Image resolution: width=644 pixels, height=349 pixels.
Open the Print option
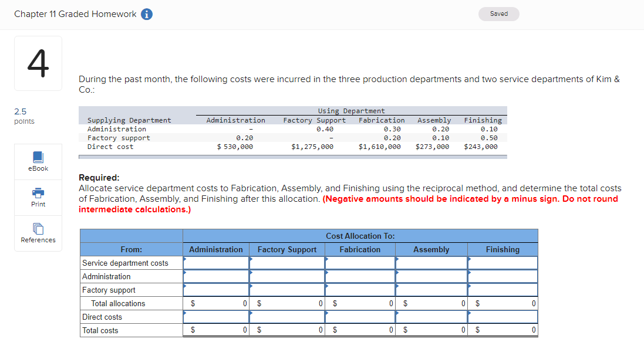tap(38, 198)
